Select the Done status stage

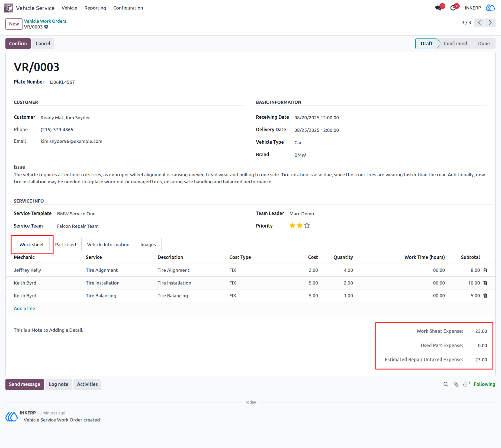pyautogui.click(x=484, y=44)
